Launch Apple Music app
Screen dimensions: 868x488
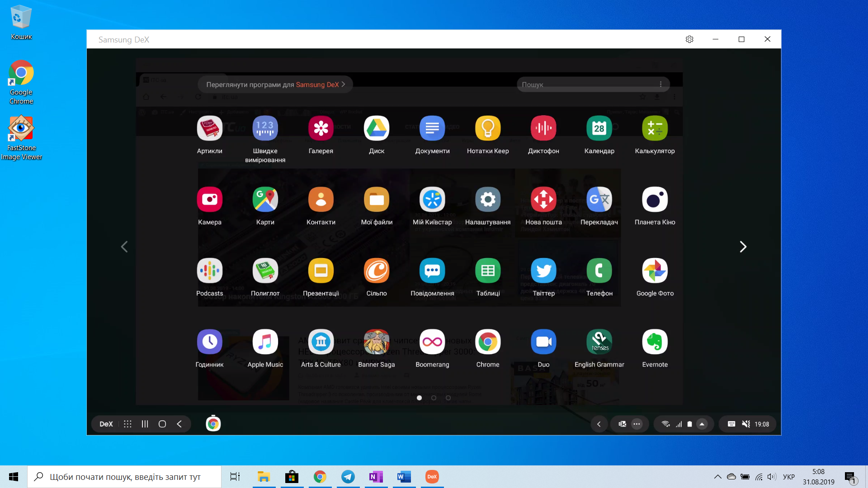tap(265, 342)
